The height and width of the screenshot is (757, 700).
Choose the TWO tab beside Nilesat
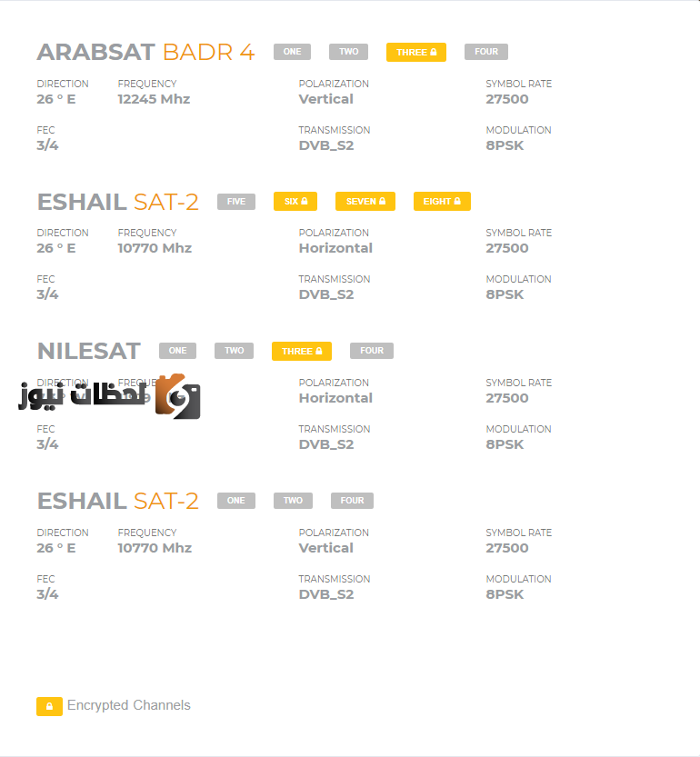(234, 351)
